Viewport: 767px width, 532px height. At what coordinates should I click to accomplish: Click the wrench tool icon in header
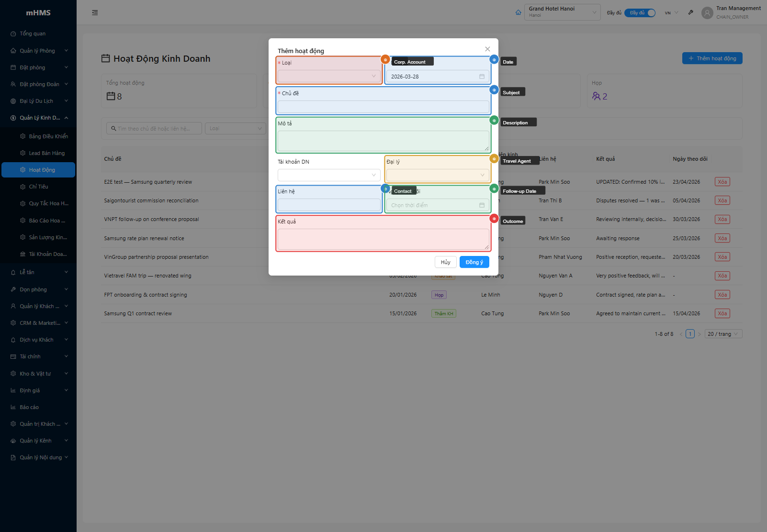(x=690, y=12)
